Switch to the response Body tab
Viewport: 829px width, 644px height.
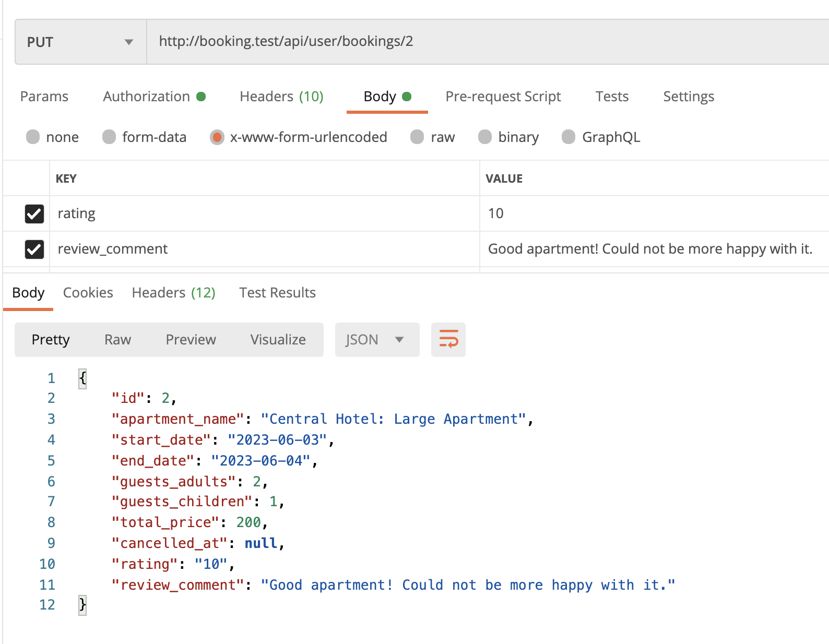point(28,293)
